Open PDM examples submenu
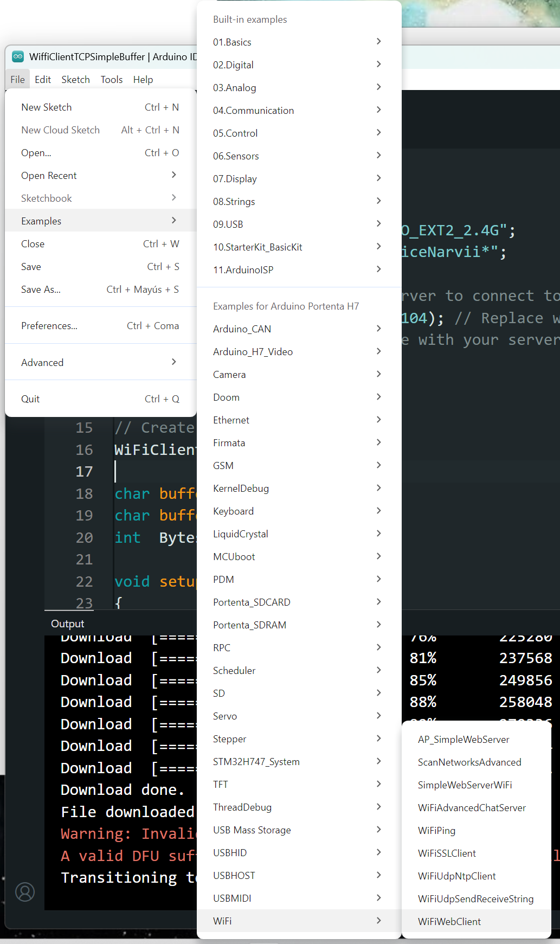 [299, 580]
